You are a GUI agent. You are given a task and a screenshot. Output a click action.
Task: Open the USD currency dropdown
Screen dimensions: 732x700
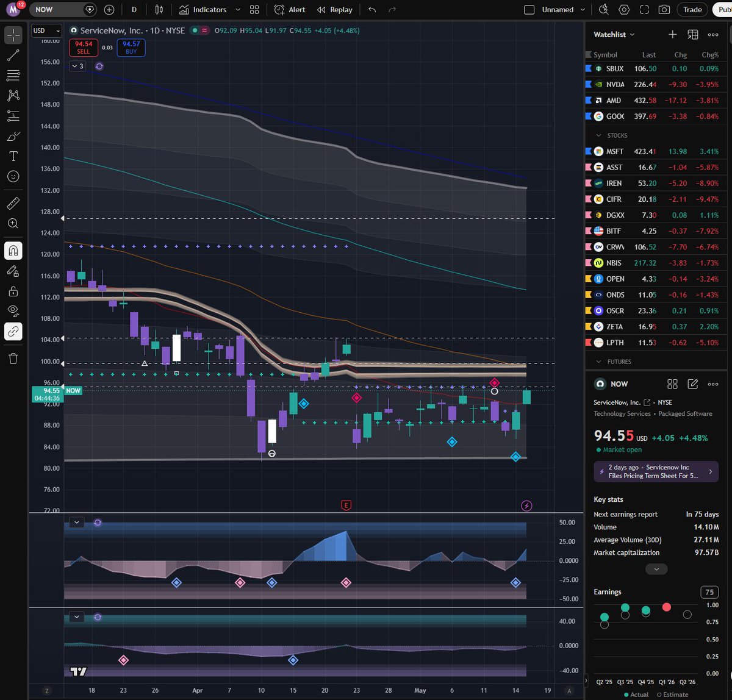pyautogui.click(x=46, y=30)
